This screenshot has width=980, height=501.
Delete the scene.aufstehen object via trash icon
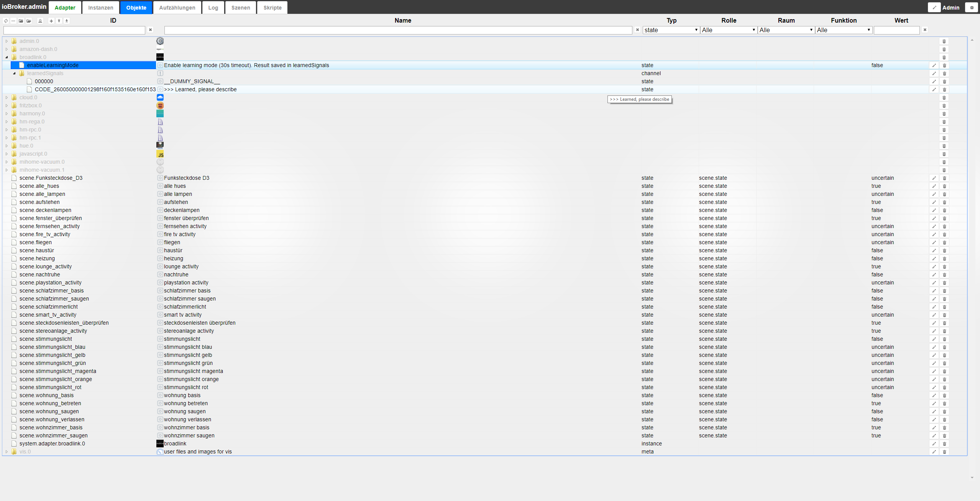(x=944, y=202)
